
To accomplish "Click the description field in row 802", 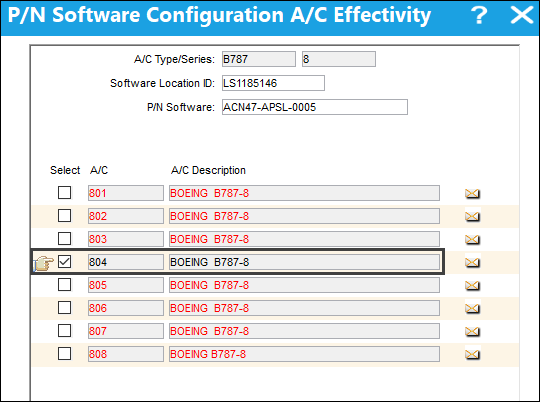I will coord(304,216).
